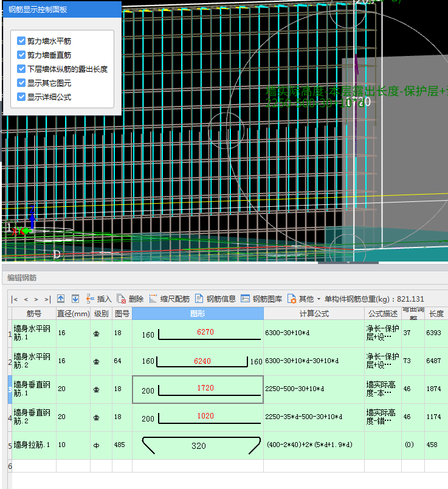
Task: Jump to first rebar record
Action: click(x=15, y=299)
